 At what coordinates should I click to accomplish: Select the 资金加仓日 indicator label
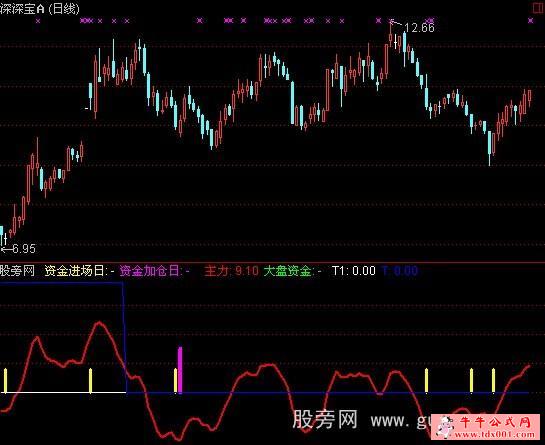coord(155,270)
